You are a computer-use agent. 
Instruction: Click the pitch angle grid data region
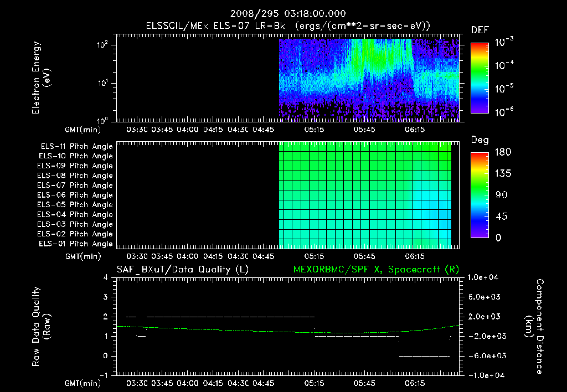tap(365, 195)
